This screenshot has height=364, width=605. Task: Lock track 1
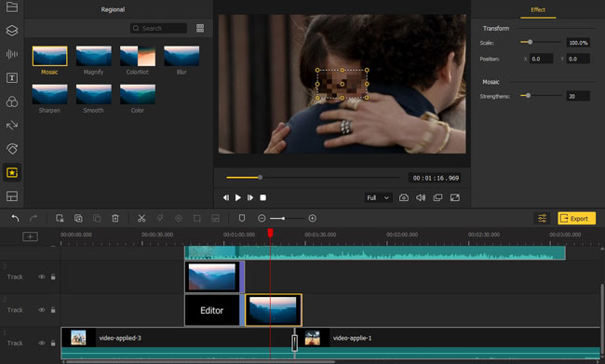tap(53, 343)
